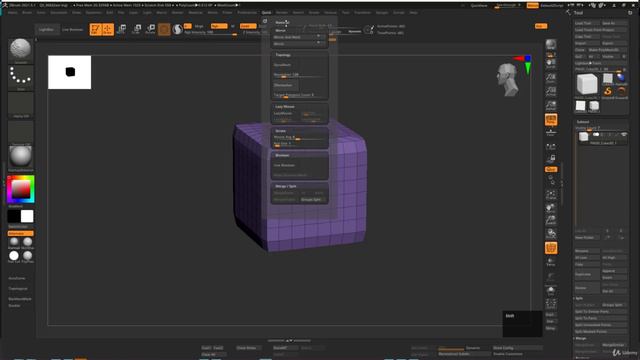Select the large Cube3D tool thumbnail
Screen dimensions: 640x360
[587, 84]
